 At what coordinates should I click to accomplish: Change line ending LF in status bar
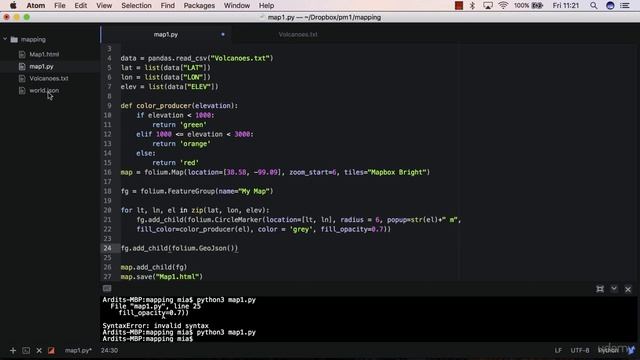pos(558,351)
